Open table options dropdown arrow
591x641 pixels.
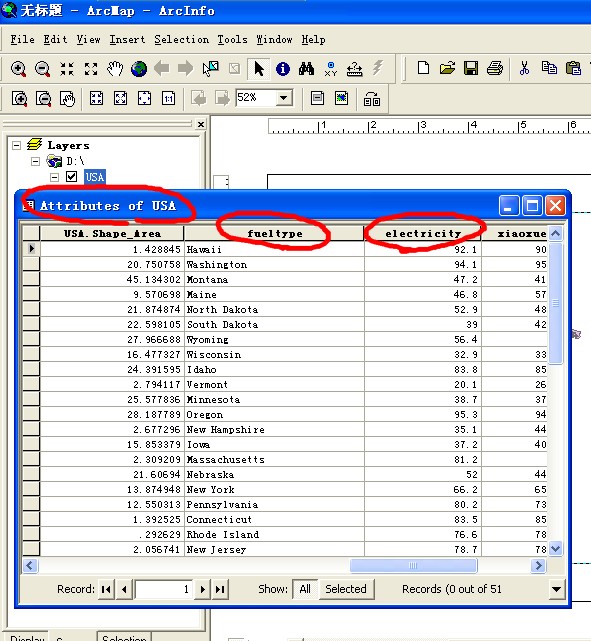coord(556,589)
